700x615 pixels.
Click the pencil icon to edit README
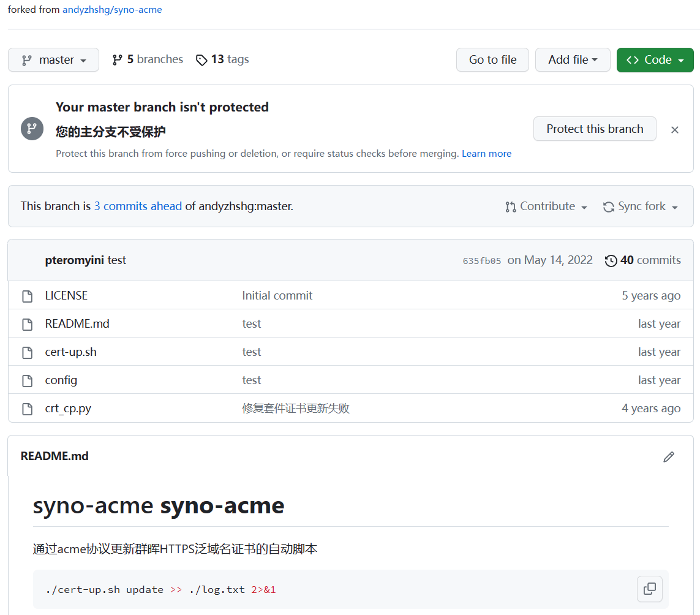point(669,457)
